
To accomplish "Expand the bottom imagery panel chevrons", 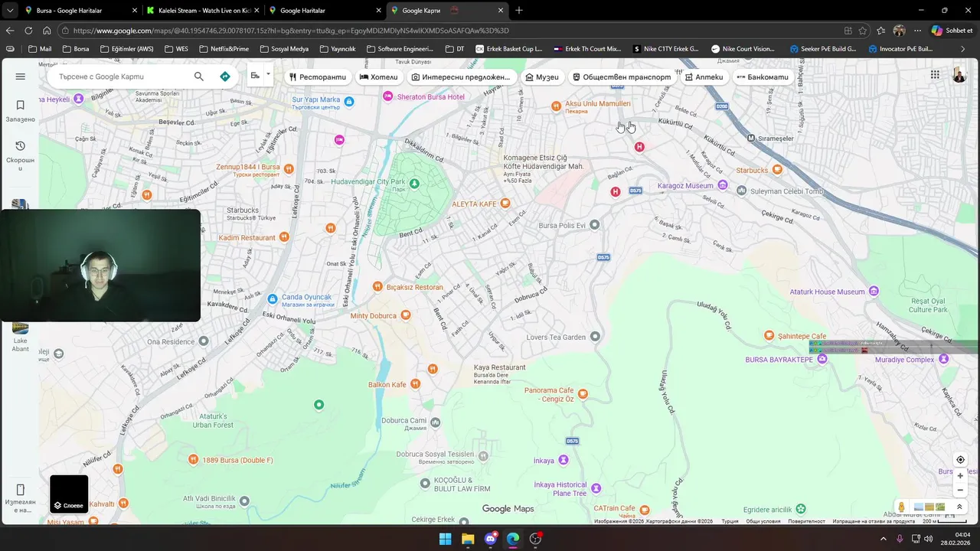I will point(959,507).
